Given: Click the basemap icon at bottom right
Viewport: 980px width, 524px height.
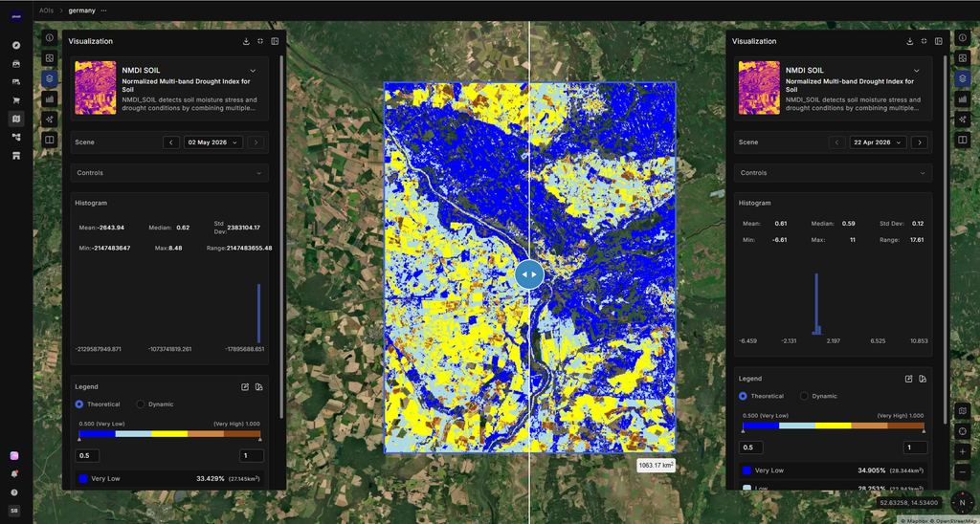Looking at the screenshot, I should pos(963,411).
